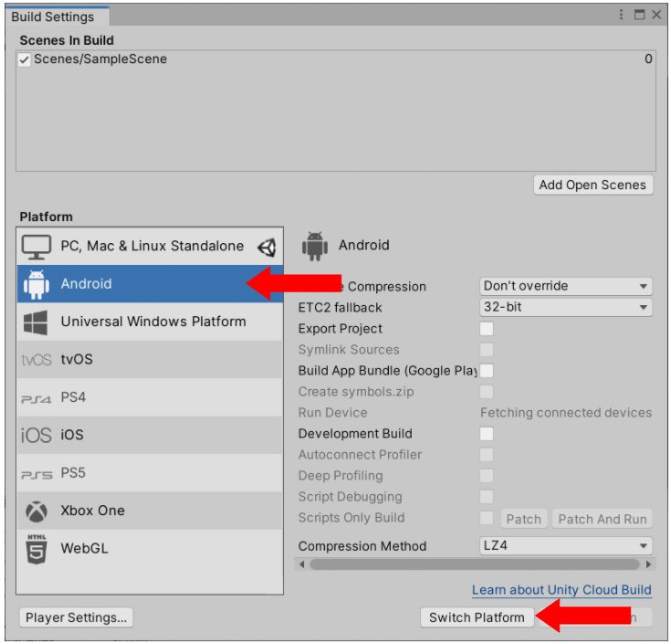Click the Universal Windows Platform logo icon

coord(36,322)
